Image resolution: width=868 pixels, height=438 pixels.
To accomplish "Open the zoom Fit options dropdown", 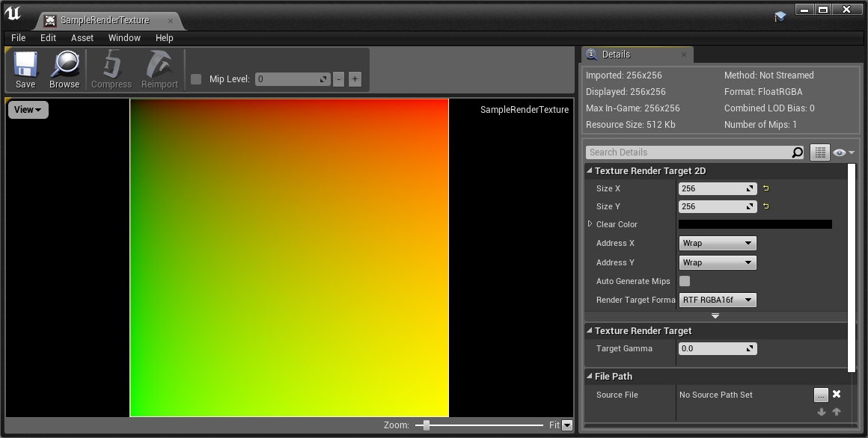I will click(x=567, y=425).
